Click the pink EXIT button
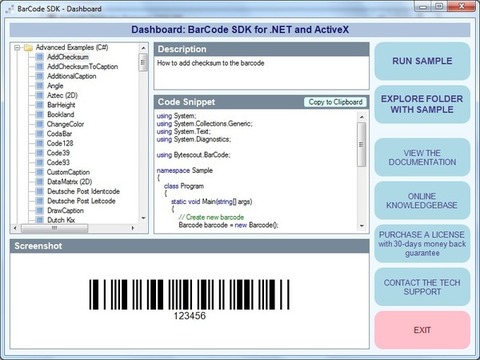This screenshot has width=480, height=360. (422, 330)
